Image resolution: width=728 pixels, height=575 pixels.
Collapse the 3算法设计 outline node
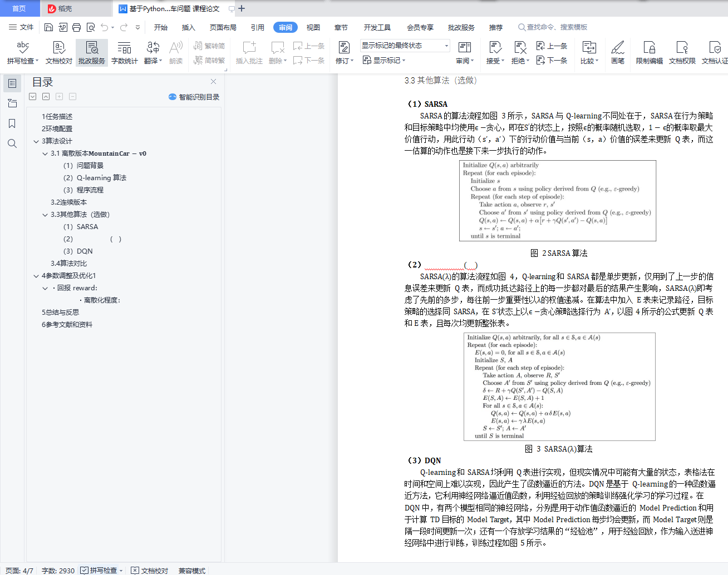pos(36,141)
